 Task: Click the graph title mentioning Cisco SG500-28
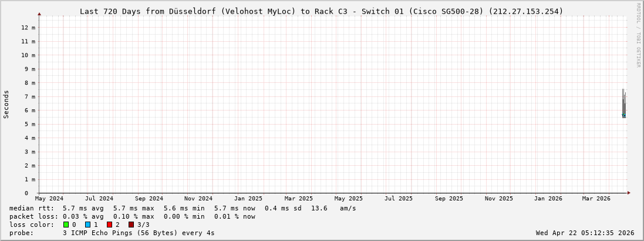(321, 11)
